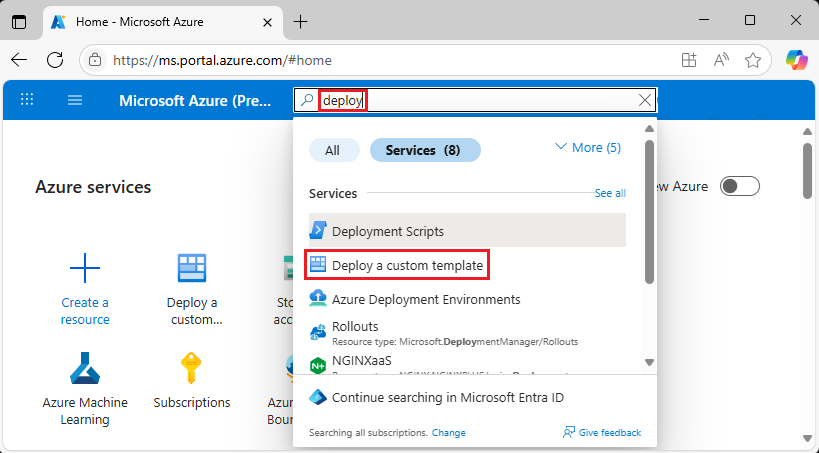
Task: Click the search dropdown scroll up arrow
Action: click(x=649, y=129)
